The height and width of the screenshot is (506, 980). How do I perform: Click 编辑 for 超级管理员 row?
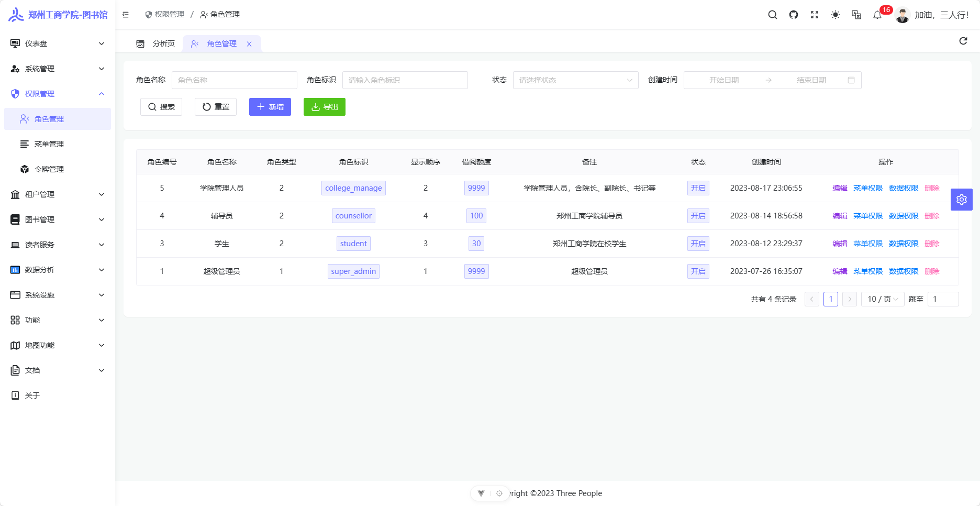tap(840, 271)
